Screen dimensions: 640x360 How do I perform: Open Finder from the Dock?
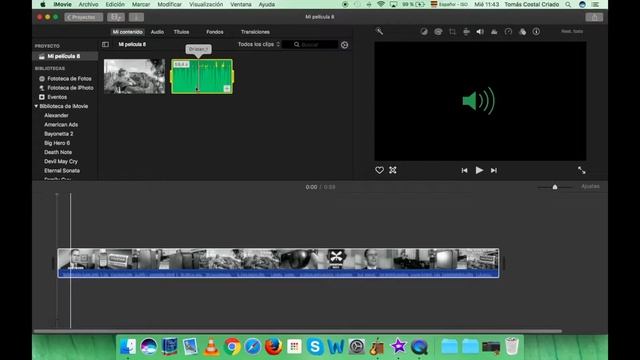click(x=128, y=347)
